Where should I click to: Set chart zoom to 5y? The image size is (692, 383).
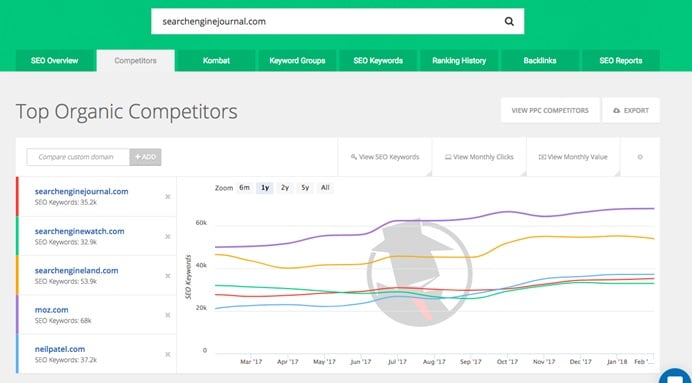click(x=305, y=188)
